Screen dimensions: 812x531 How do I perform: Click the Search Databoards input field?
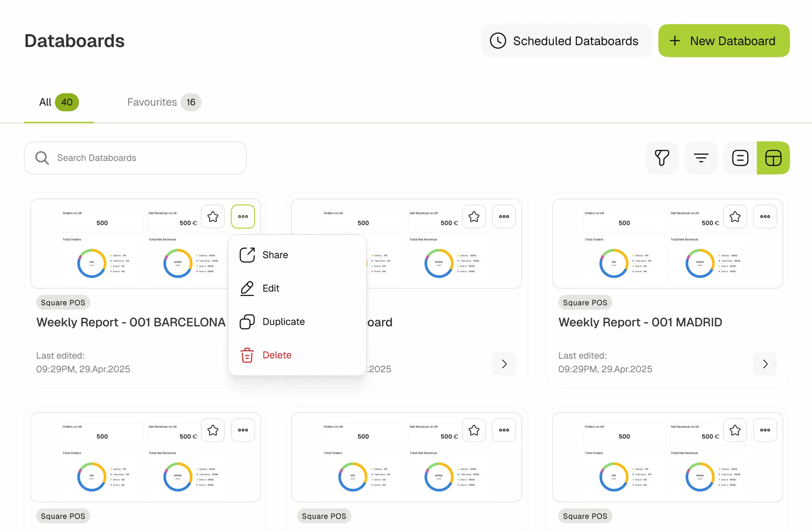click(x=135, y=158)
